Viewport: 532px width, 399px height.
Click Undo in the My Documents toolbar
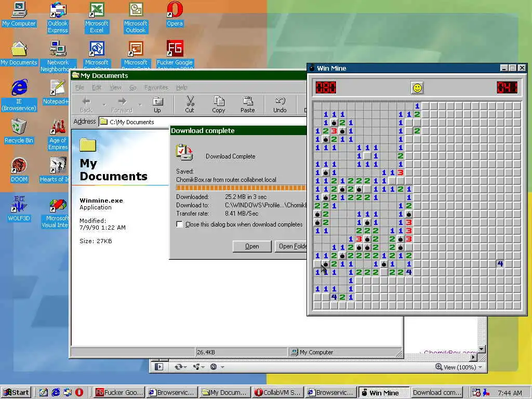click(280, 104)
